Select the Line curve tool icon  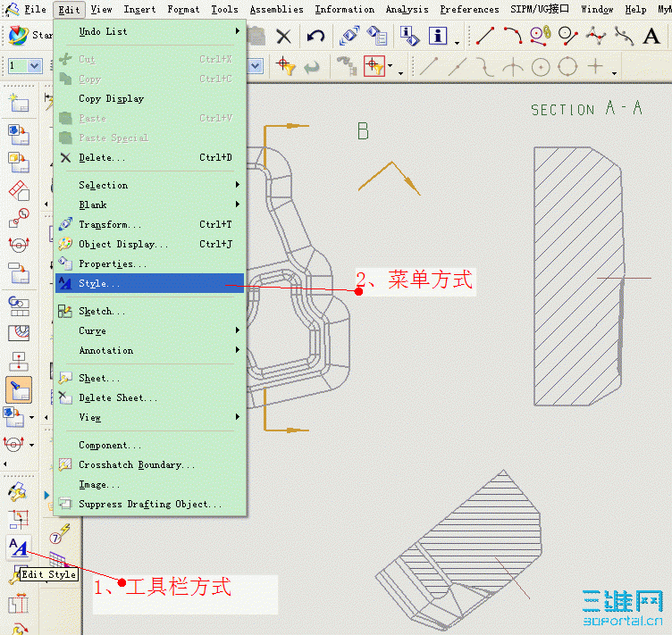(x=485, y=36)
